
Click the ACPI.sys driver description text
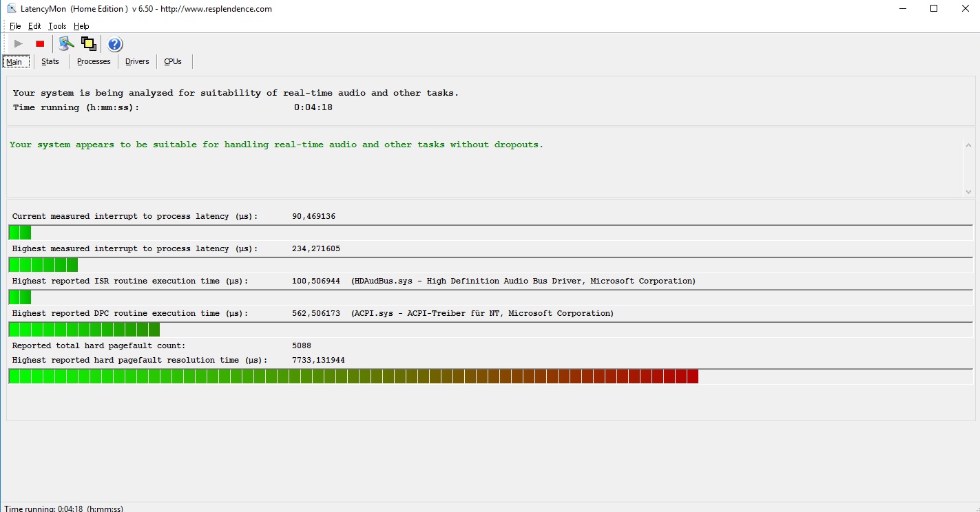click(x=482, y=313)
